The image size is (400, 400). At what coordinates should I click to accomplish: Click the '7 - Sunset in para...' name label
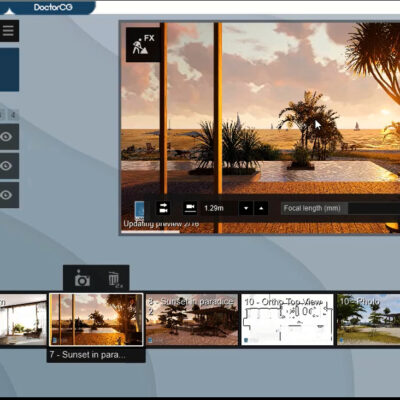coord(87,355)
